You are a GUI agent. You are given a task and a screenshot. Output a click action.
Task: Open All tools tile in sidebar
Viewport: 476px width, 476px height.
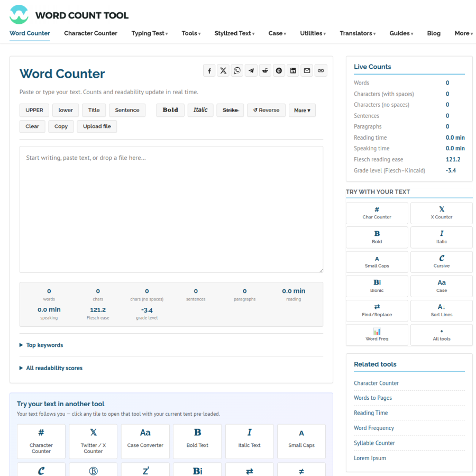[x=442, y=335]
